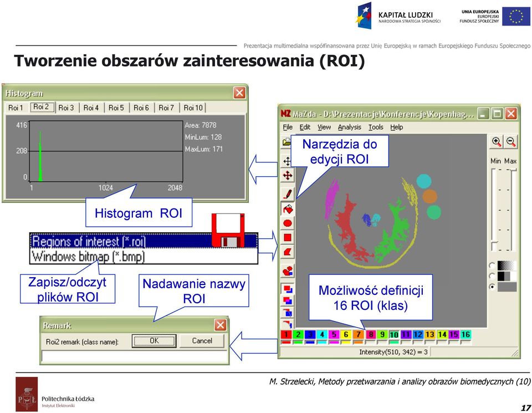Select ROI number 8 pink button
Screen dimensions: 532x413
[x=370, y=335]
